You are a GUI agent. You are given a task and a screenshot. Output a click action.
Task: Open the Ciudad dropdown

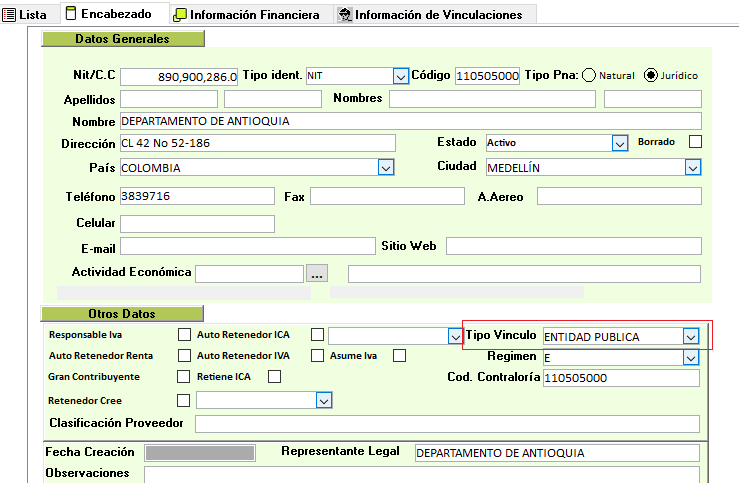(x=692, y=168)
